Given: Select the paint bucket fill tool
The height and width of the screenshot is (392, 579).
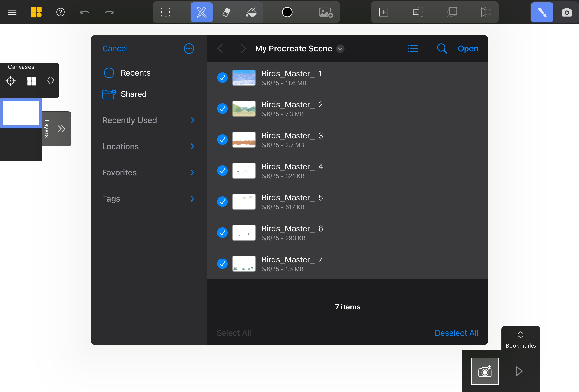Looking at the screenshot, I should pos(251,12).
